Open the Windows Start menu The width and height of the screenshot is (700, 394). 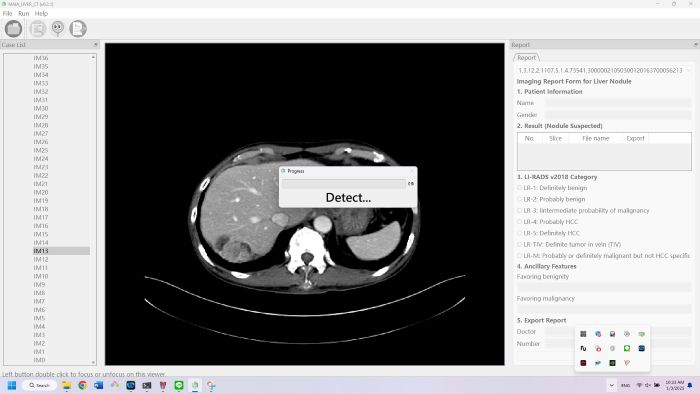pyautogui.click(x=12, y=385)
